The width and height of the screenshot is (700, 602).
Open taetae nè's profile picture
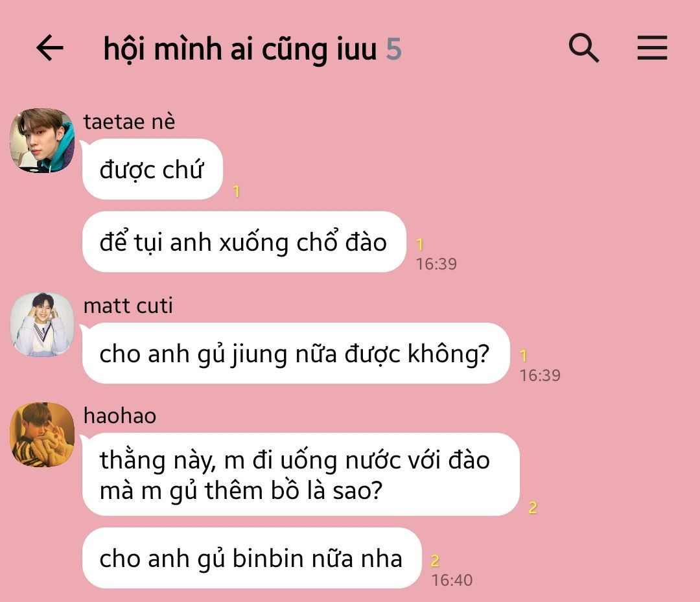point(42,141)
